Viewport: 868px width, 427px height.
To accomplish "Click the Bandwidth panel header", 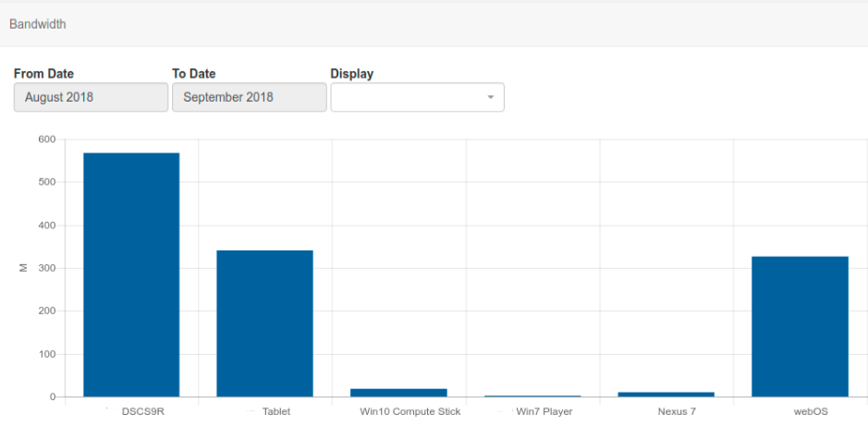I will click(x=38, y=24).
